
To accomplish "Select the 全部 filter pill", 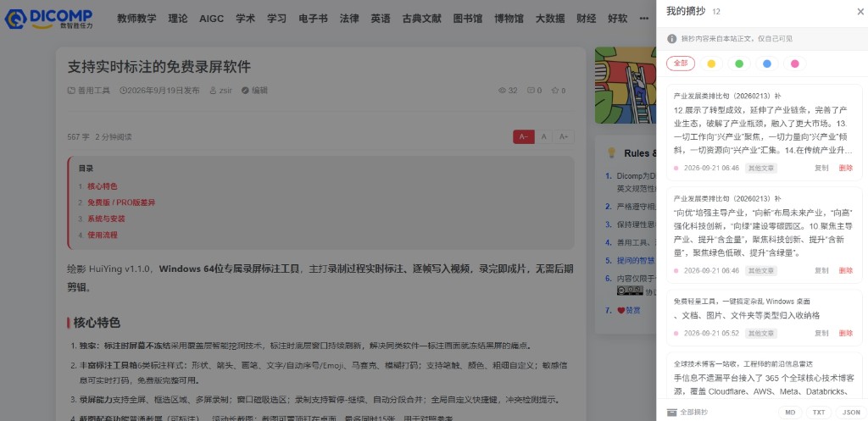I will point(681,64).
